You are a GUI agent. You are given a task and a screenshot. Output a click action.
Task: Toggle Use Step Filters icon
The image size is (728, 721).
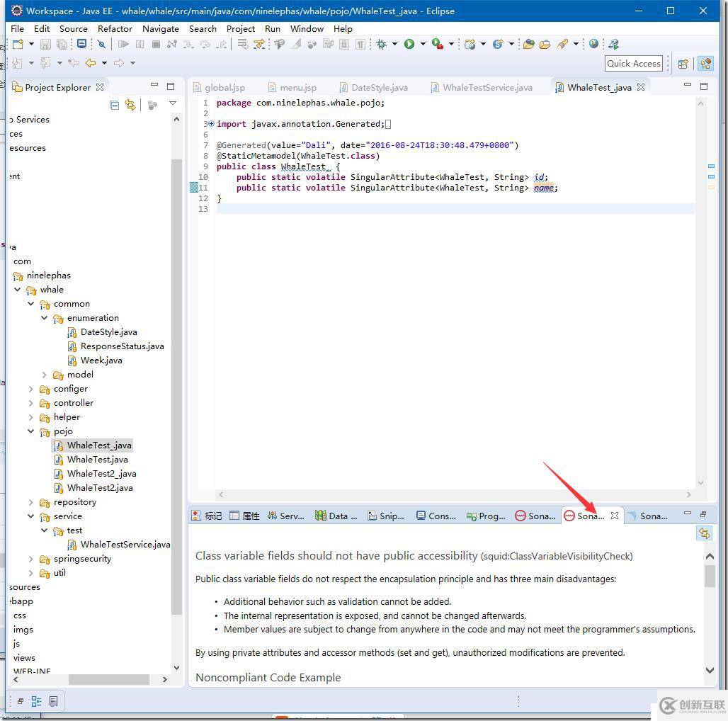pos(258,44)
